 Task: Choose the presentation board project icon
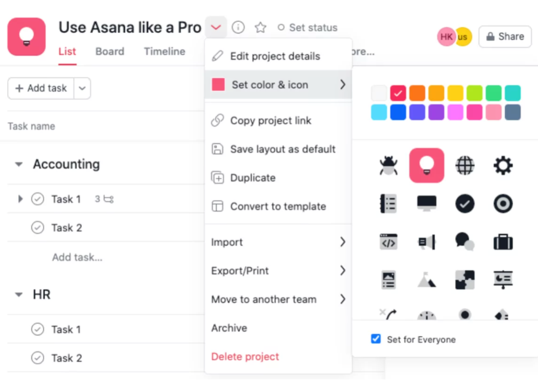pos(503,280)
